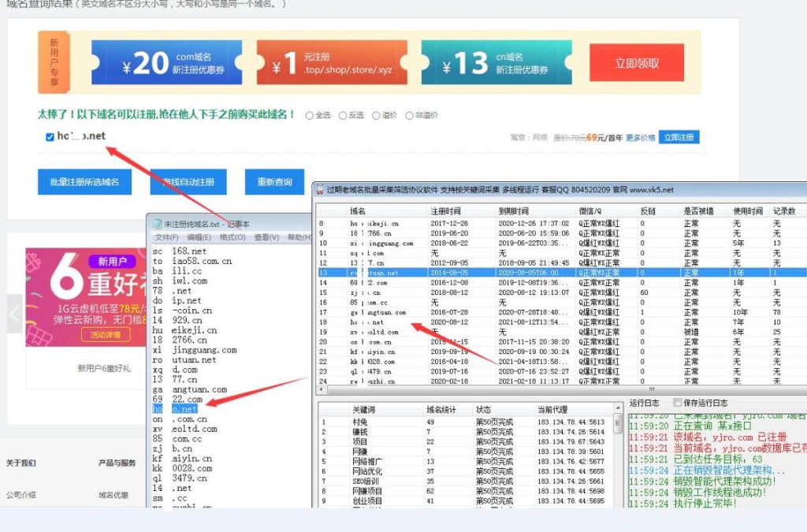Open the 格式(O) menu in Notepad
807x532 pixels.
click(x=232, y=237)
